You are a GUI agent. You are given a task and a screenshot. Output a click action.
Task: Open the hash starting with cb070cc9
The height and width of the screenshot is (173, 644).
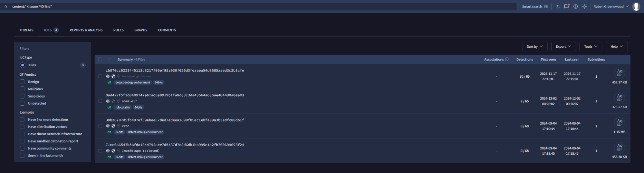175,71
